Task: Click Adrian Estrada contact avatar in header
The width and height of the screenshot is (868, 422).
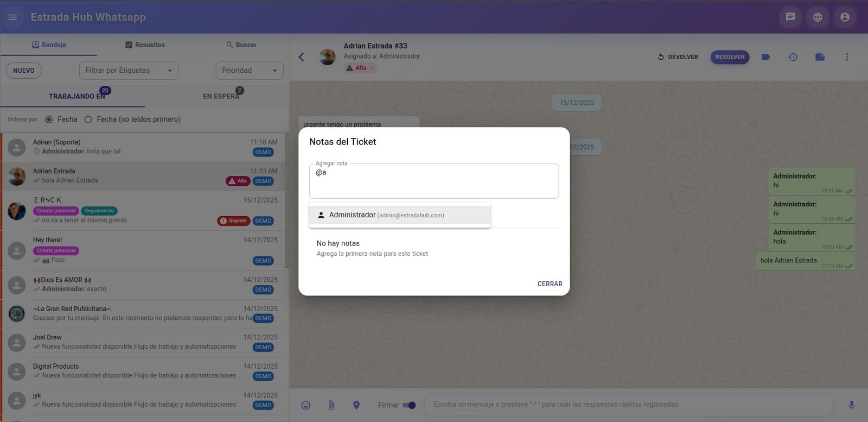Action: (x=327, y=57)
